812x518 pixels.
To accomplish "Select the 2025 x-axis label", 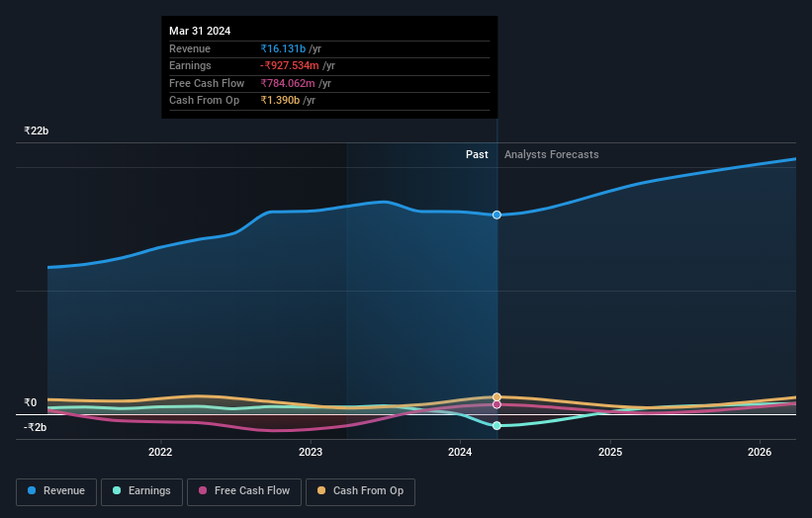I will pyautogui.click(x=610, y=453).
